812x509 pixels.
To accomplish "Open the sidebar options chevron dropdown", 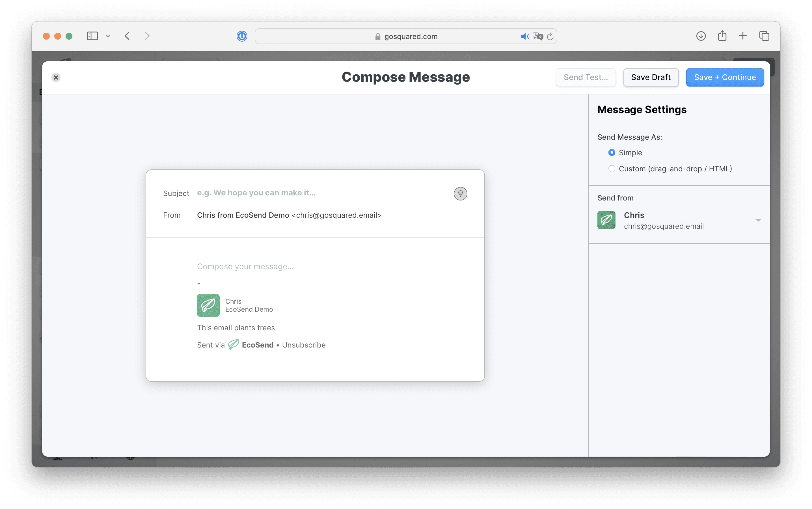I will [x=108, y=36].
